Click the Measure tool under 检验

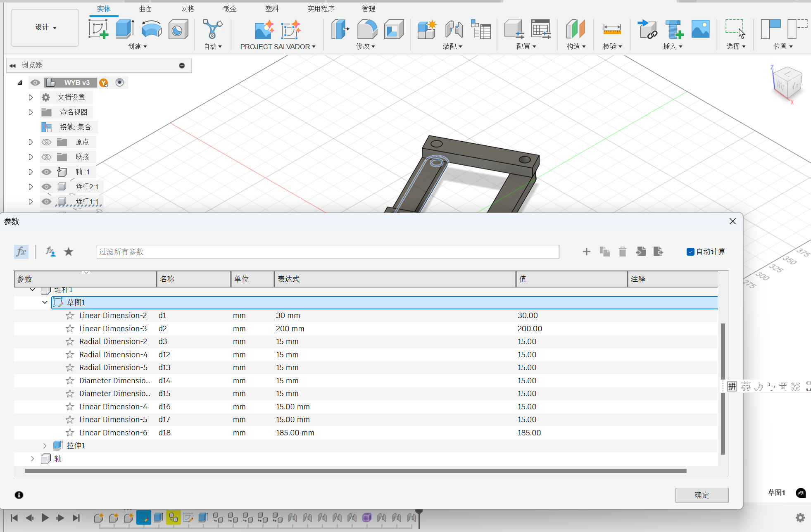coord(612,29)
